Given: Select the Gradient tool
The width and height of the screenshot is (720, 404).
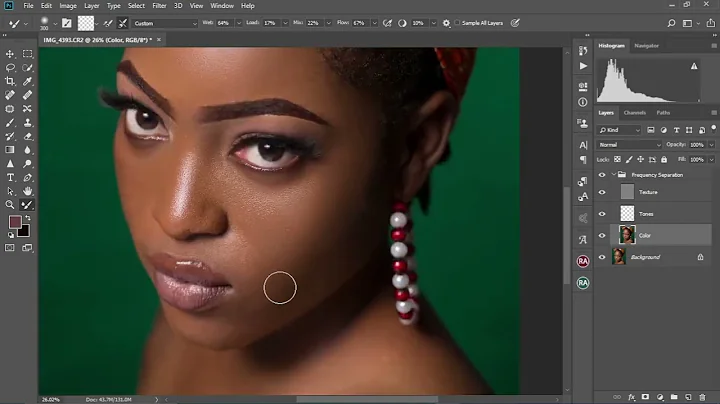Looking at the screenshot, I should tap(10, 150).
